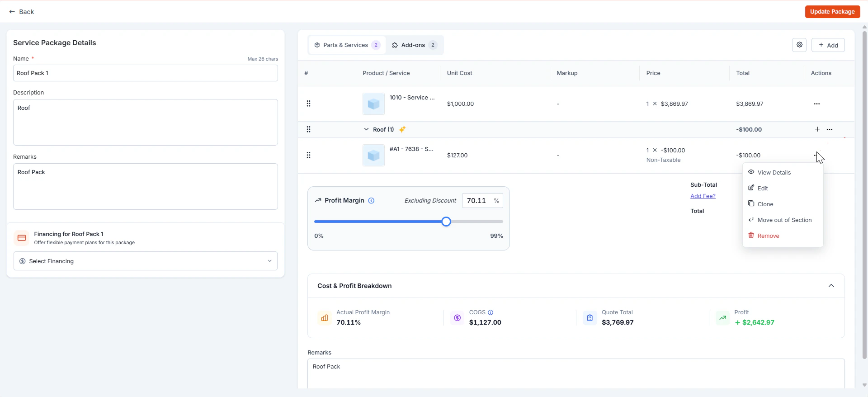868x397 pixels.
Task: Click Profit Margin info icon
Action: tap(371, 200)
